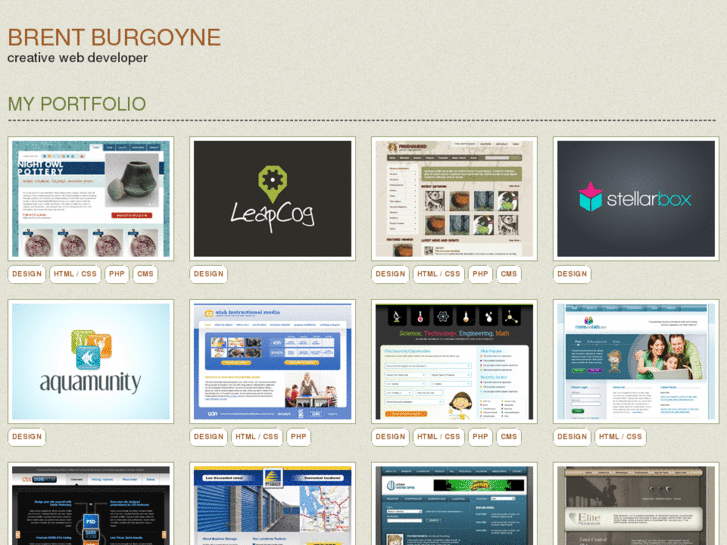Open the family website thumbnail
Screen dimensions: 727x545
pyautogui.click(x=636, y=361)
